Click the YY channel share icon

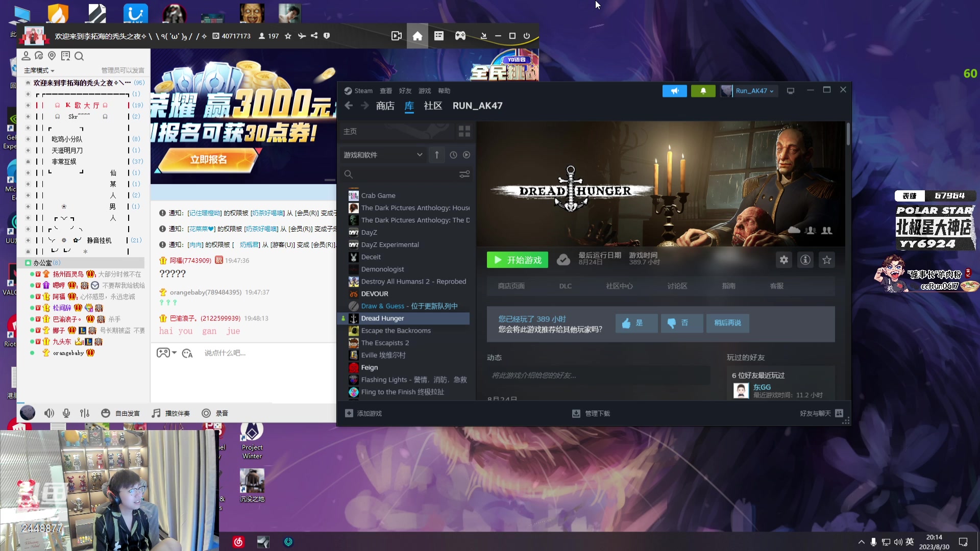[x=314, y=36]
